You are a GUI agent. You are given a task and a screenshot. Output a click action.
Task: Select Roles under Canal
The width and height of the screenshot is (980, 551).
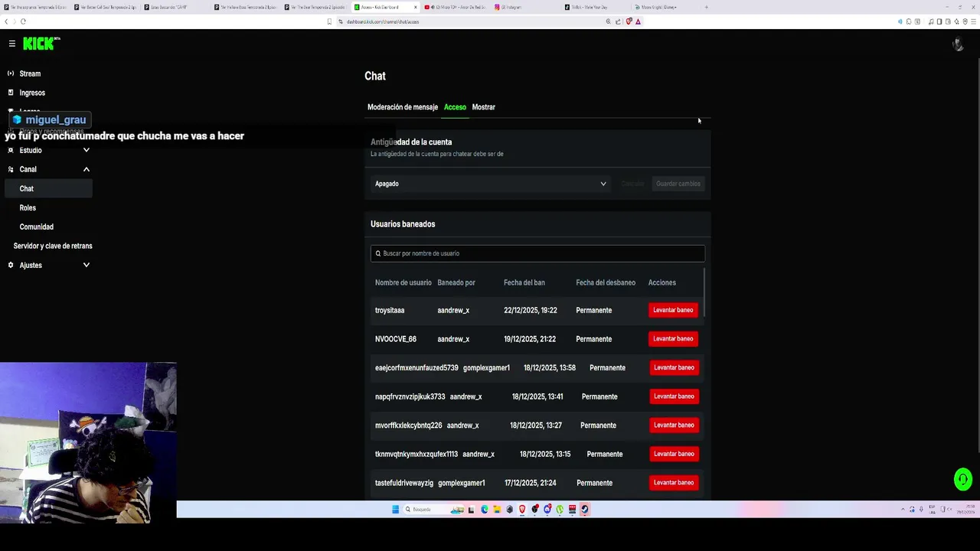tap(28, 207)
